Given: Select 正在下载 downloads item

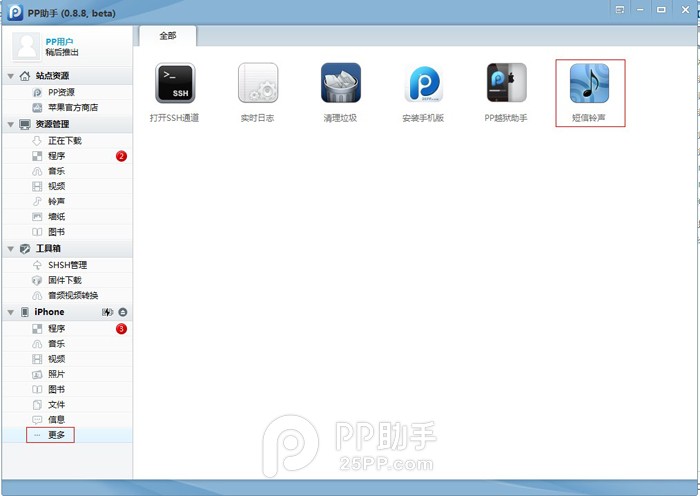Looking at the screenshot, I should [x=67, y=141].
